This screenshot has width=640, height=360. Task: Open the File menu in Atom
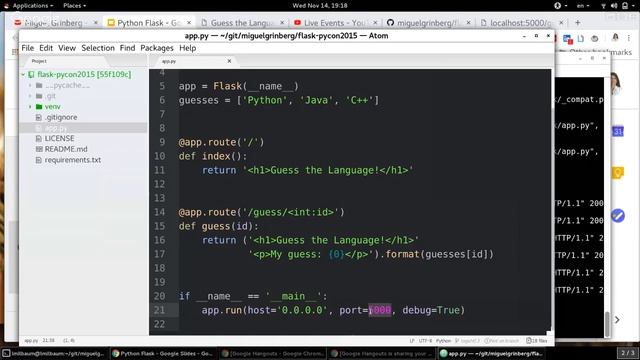click(28, 48)
